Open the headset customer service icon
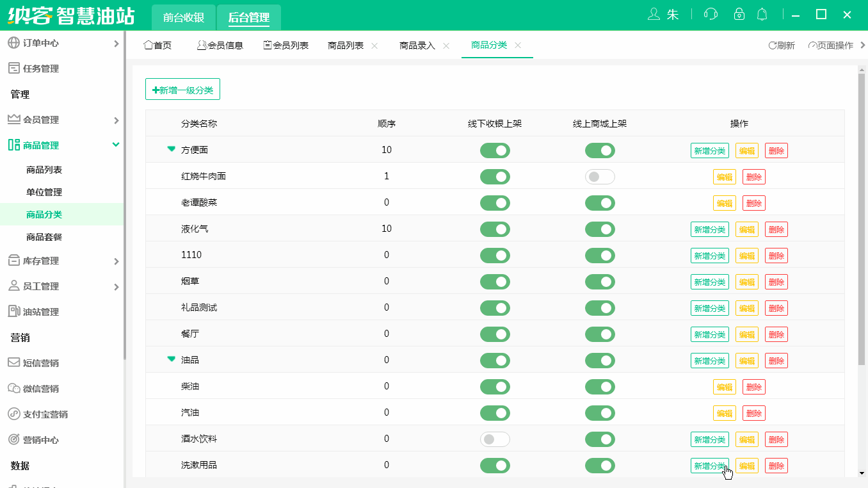 point(711,13)
